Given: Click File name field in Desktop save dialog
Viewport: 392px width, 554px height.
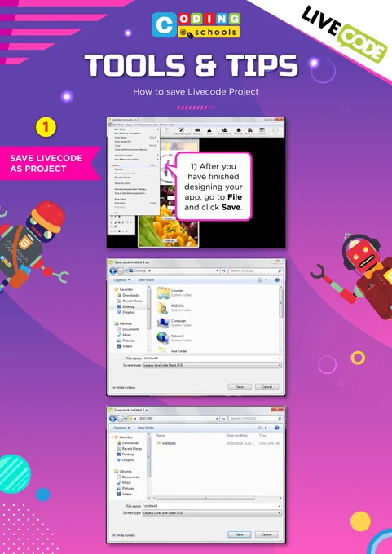Looking at the screenshot, I should pos(212,358).
